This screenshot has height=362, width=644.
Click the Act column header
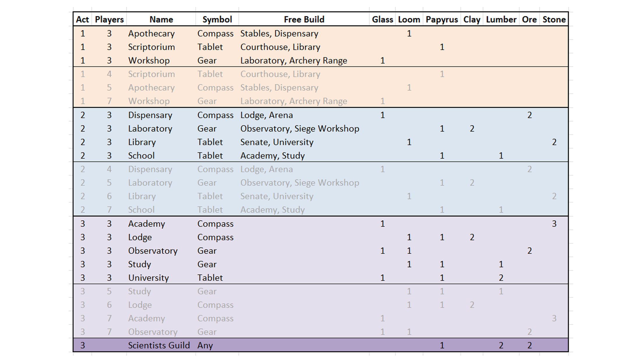pos(82,19)
